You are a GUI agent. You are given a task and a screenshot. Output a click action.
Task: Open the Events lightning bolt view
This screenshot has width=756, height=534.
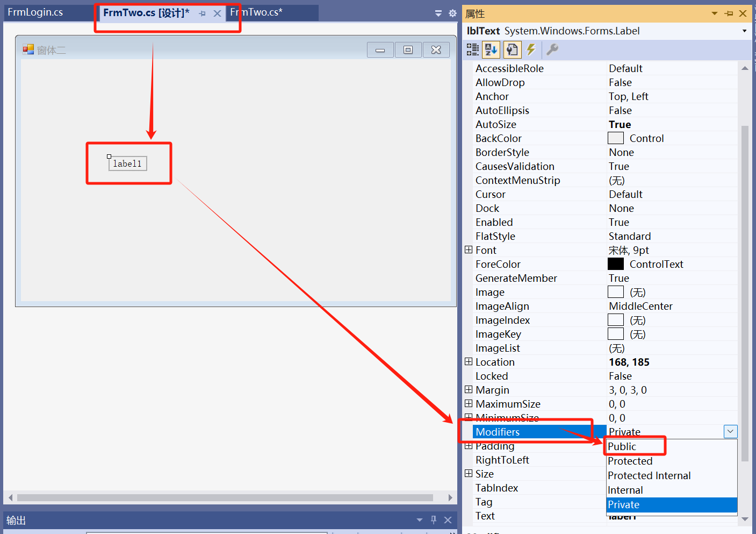click(531, 50)
